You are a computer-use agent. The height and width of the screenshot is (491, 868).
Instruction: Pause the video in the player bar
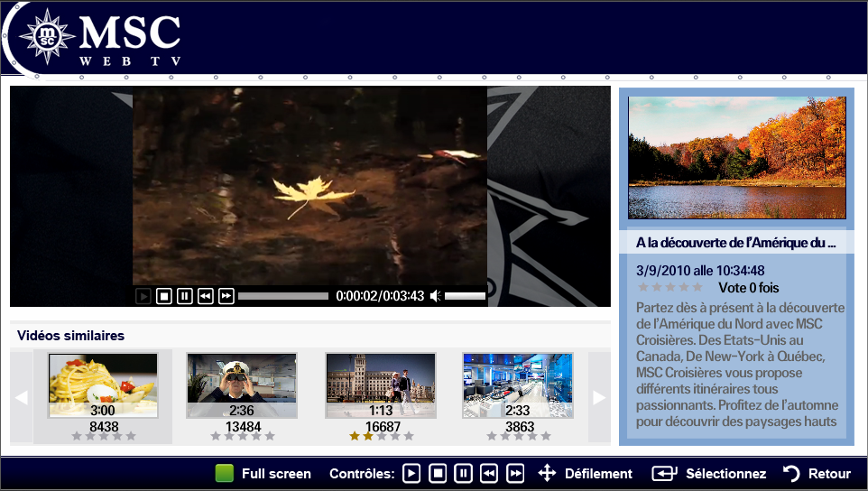[x=184, y=296]
